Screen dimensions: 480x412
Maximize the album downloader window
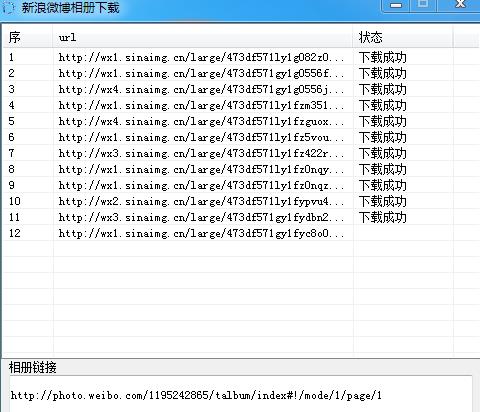click(x=423, y=5)
